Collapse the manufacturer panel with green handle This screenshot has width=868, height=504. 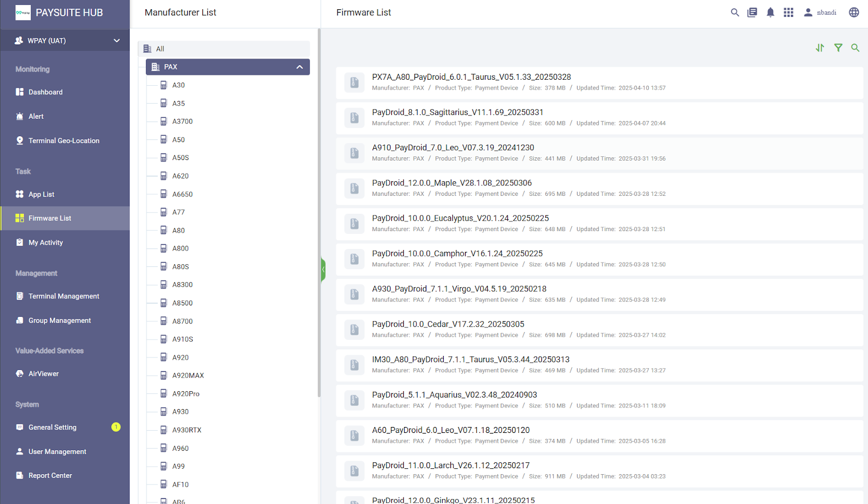click(x=323, y=270)
